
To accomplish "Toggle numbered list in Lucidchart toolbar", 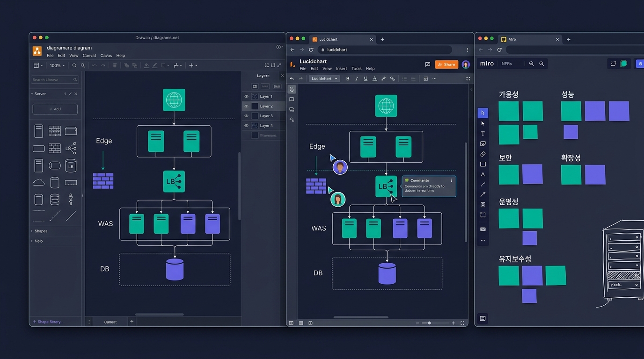I will (413, 79).
